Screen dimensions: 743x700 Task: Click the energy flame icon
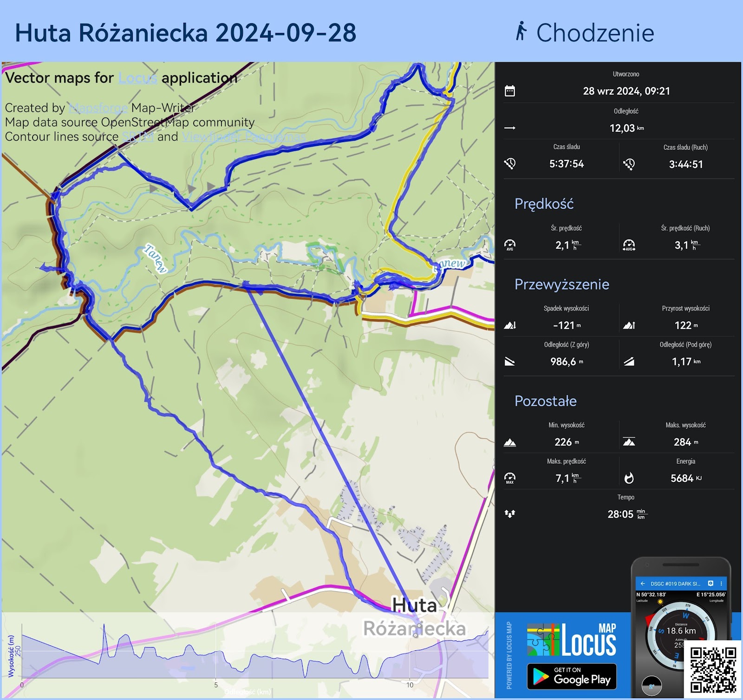(629, 478)
